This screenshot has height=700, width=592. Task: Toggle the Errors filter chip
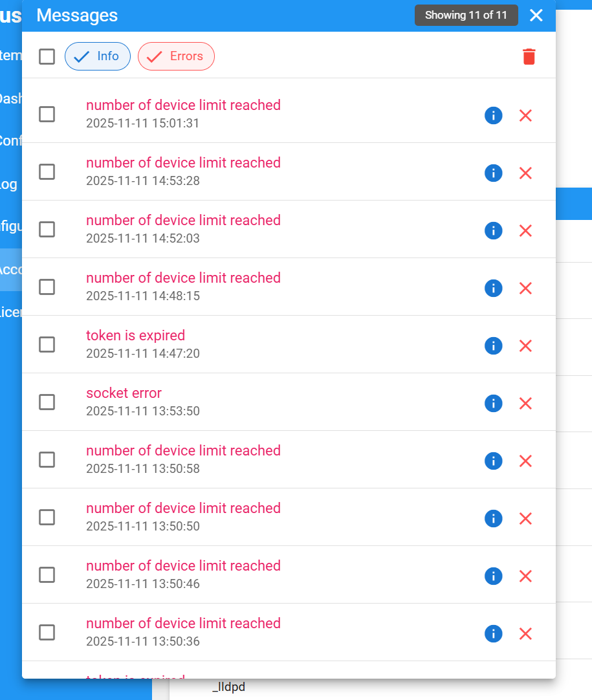point(176,56)
